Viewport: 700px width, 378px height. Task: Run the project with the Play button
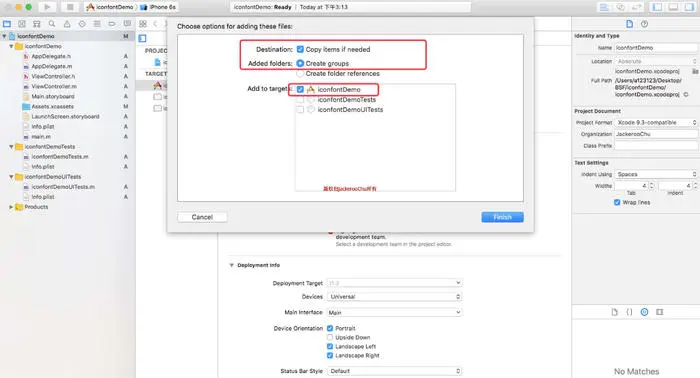point(47,7)
